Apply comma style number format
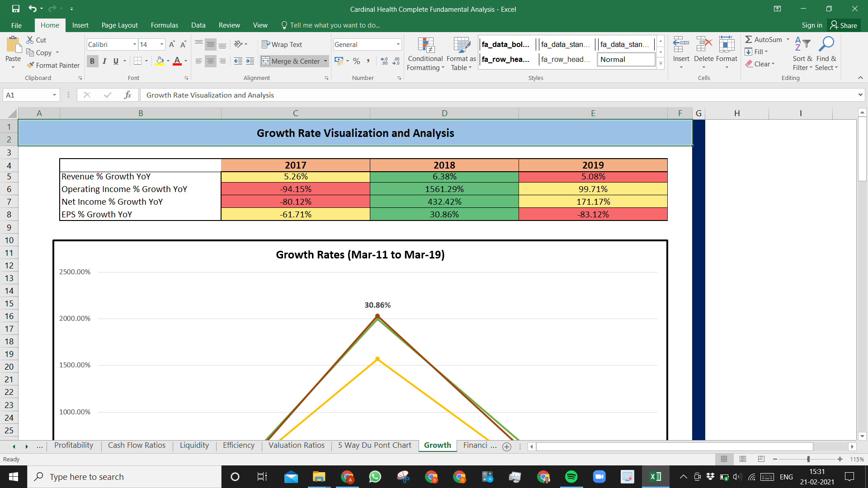 tap(368, 61)
